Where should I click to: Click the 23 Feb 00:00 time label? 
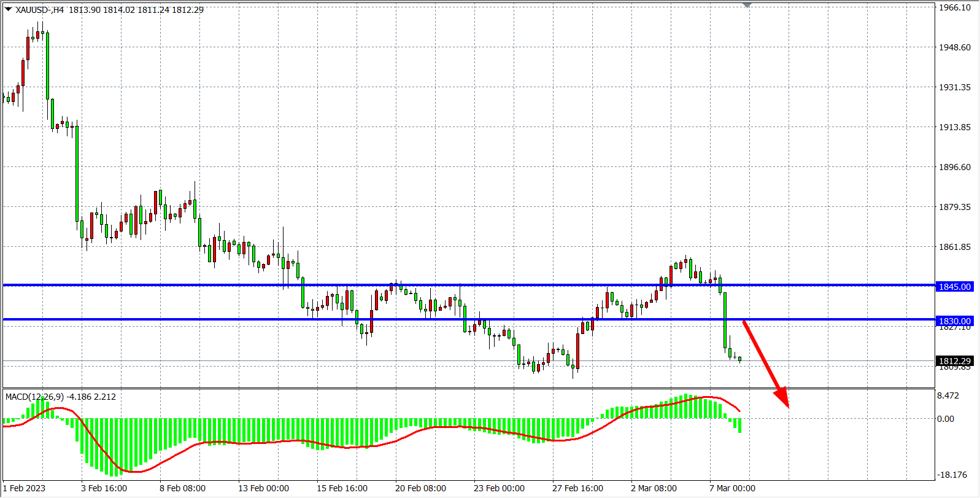(x=499, y=488)
